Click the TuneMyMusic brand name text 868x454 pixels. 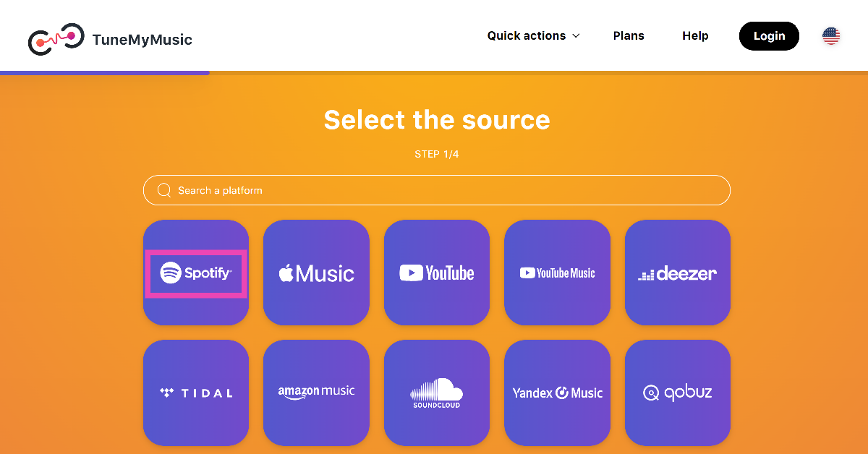pyautogui.click(x=142, y=40)
